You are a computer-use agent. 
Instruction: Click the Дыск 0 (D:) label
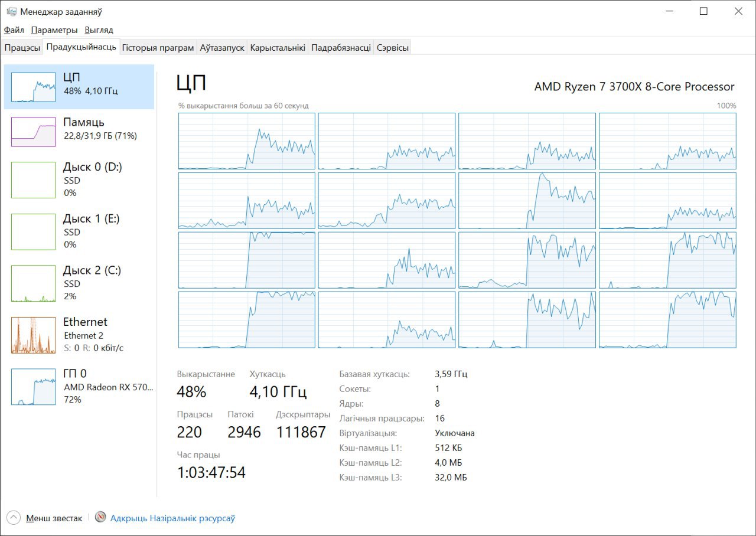(x=93, y=167)
